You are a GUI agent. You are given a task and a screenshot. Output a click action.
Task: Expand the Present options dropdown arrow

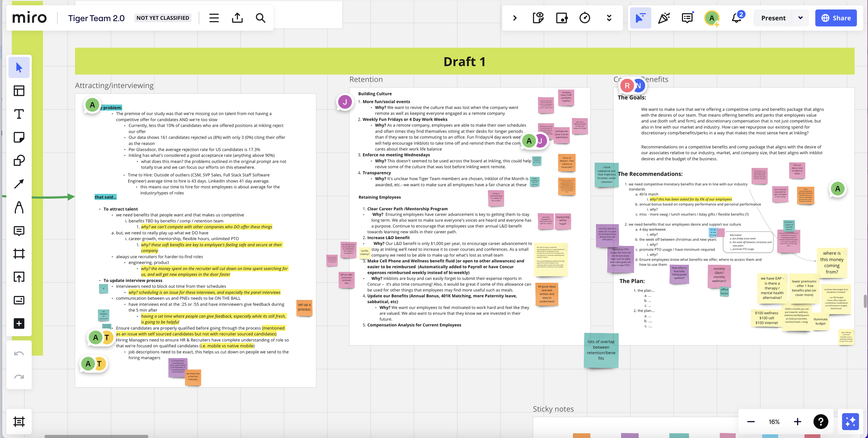point(800,18)
